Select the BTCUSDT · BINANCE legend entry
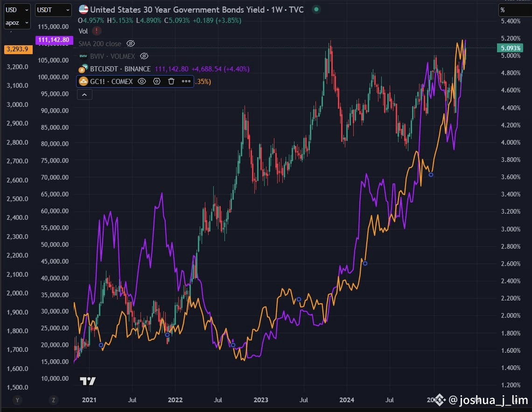 pyautogui.click(x=120, y=69)
